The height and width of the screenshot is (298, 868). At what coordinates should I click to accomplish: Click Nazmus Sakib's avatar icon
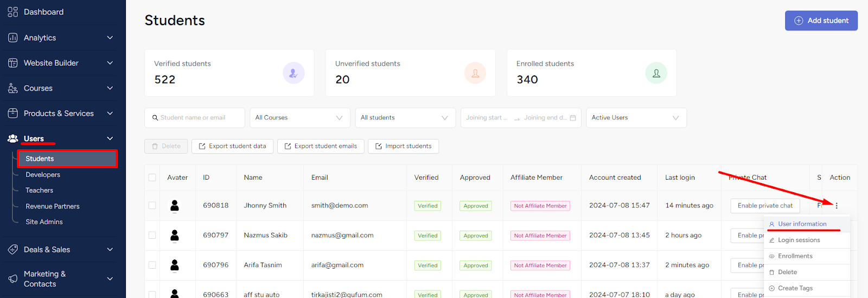[175, 236]
